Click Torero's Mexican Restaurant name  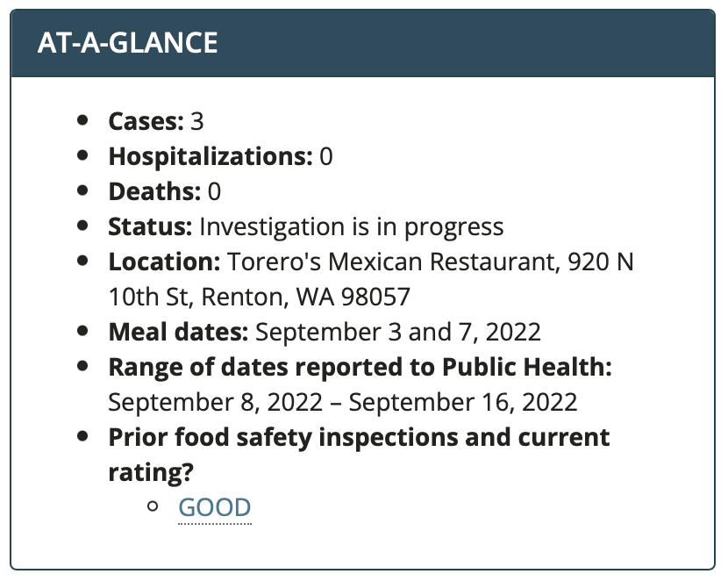(x=393, y=262)
